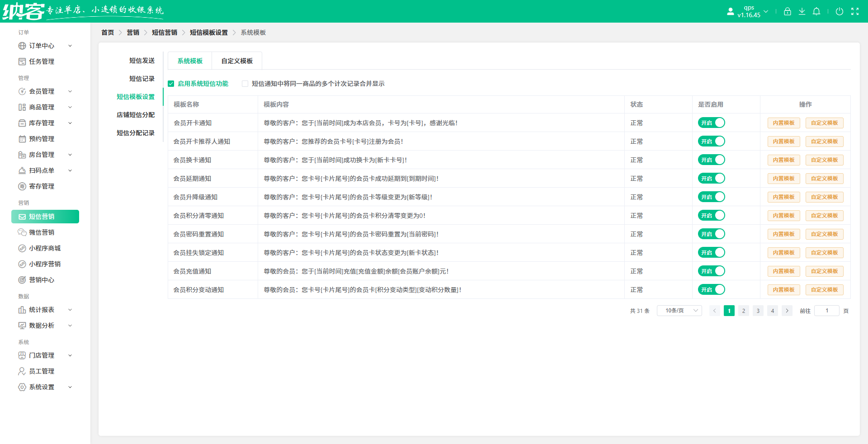The image size is (868, 444).
Task: Expand the 房台管理 chevron
Action: (70, 155)
